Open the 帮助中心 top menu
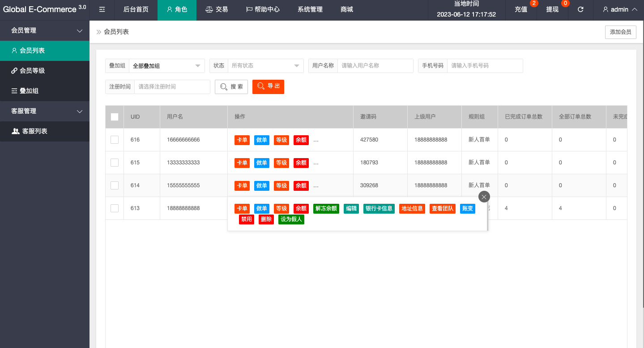 click(263, 9)
